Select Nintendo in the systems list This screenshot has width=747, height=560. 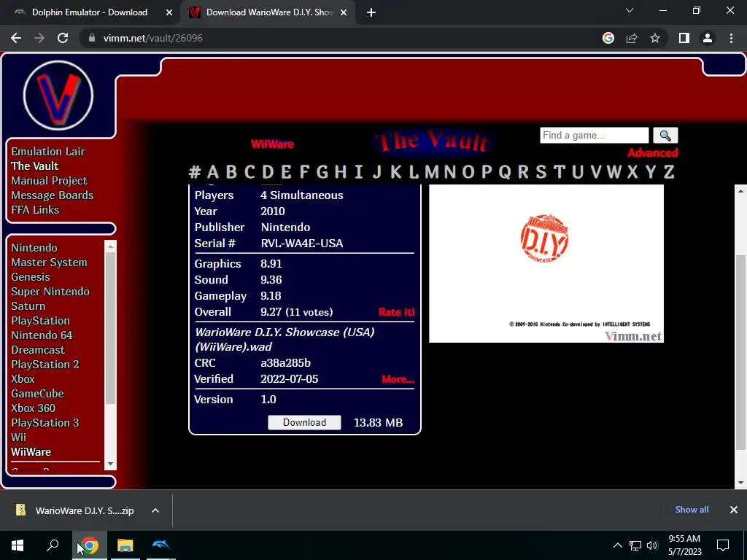(34, 248)
